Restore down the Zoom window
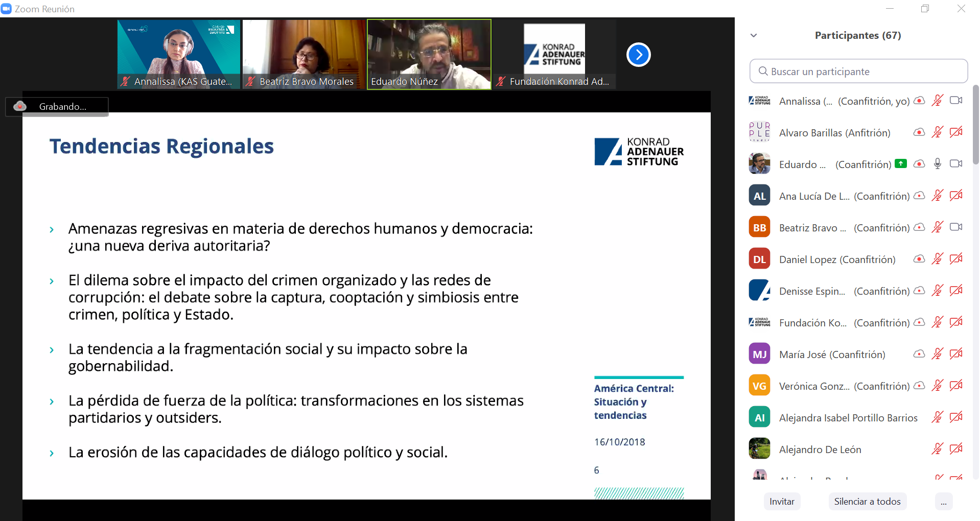 [925, 9]
